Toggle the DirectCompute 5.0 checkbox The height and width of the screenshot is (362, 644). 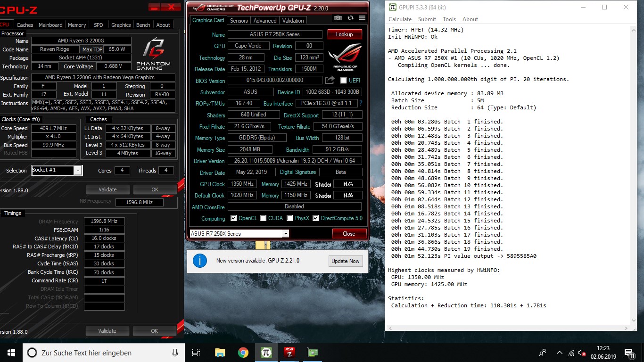pyautogui.click(x=316, y=218)
